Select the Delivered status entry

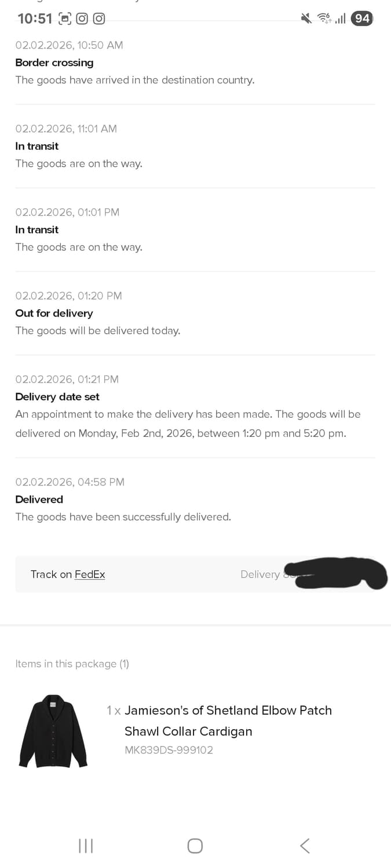39,499
